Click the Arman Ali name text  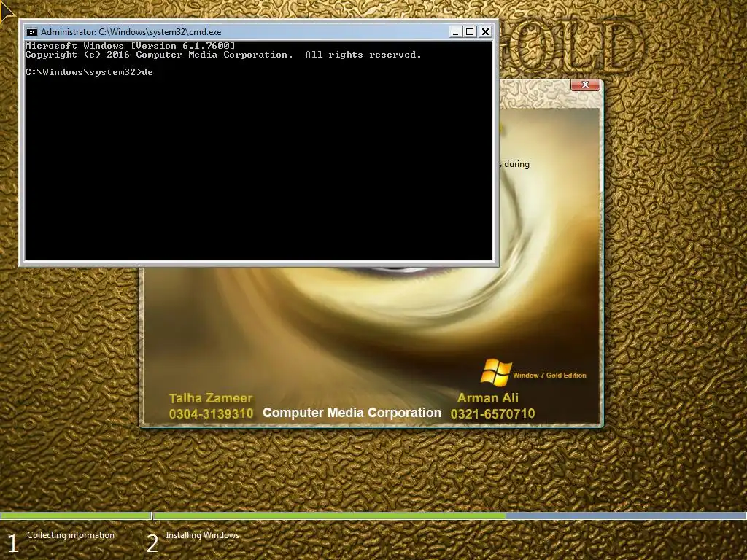coord(488,398)
